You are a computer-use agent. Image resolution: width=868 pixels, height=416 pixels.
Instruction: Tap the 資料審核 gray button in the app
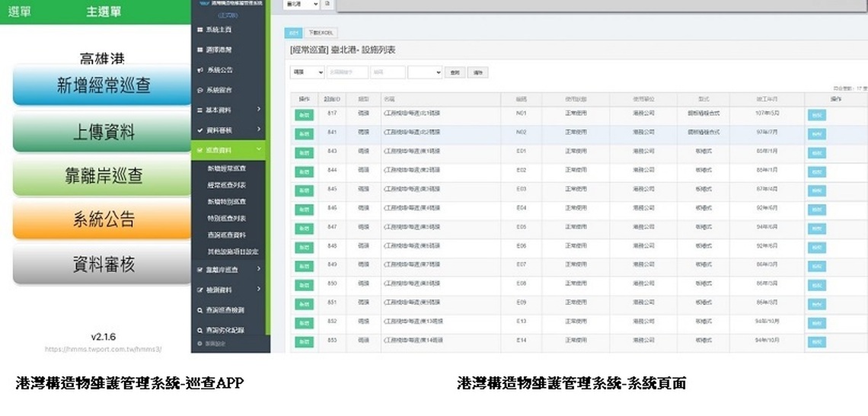pos(103,264)
